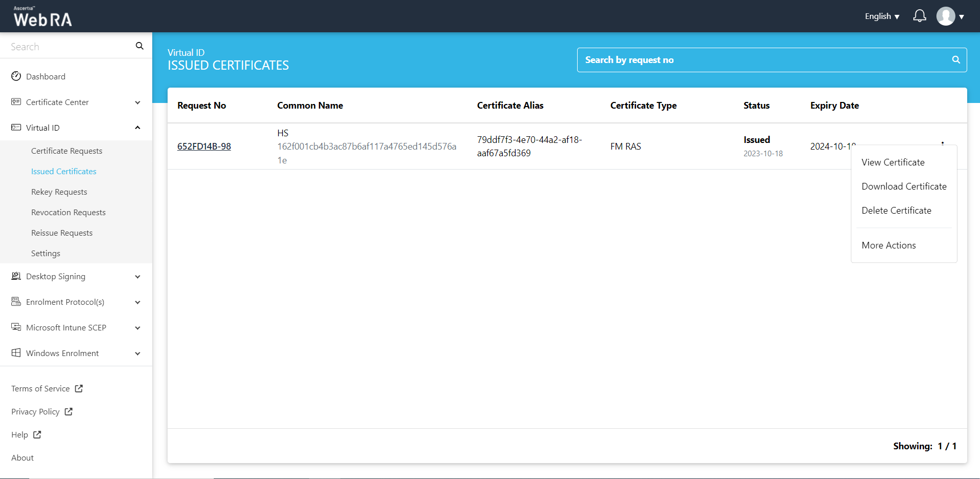
Task: Click the WebRA logo
Action: 43,17
